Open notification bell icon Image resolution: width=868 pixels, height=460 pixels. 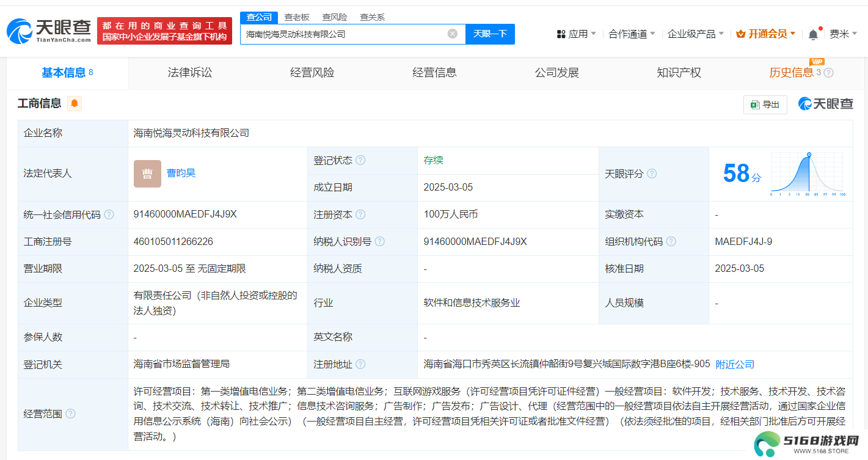coord(813,34)
